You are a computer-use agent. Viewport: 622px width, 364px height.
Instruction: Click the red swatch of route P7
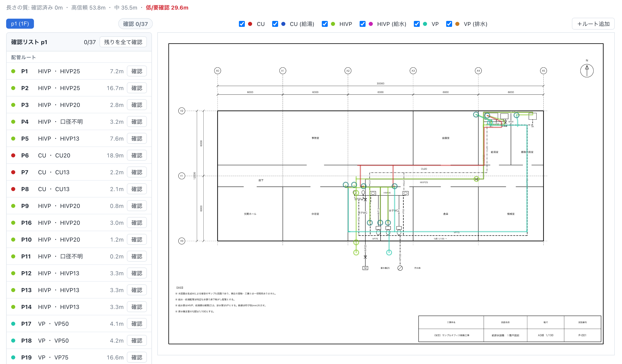pos(13,172)
